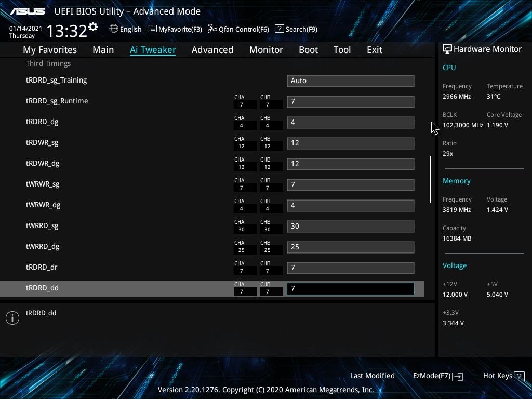
Task: Edit the tRDRD_dg value field
Action: (351, 123)
